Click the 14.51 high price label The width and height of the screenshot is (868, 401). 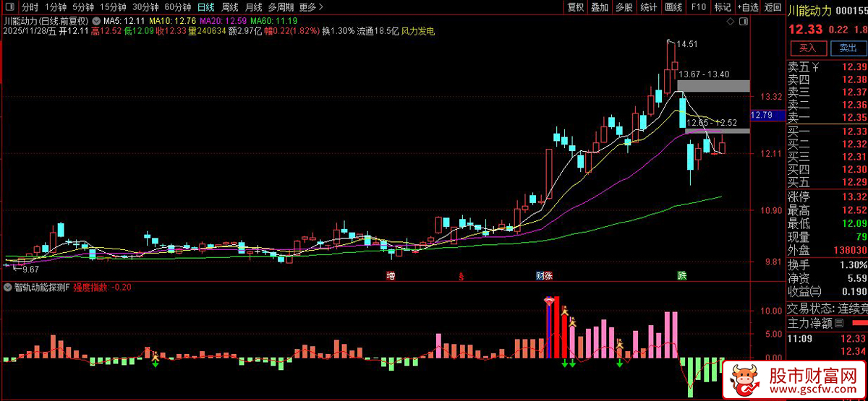pyautogui.click(x=687, y=44)
